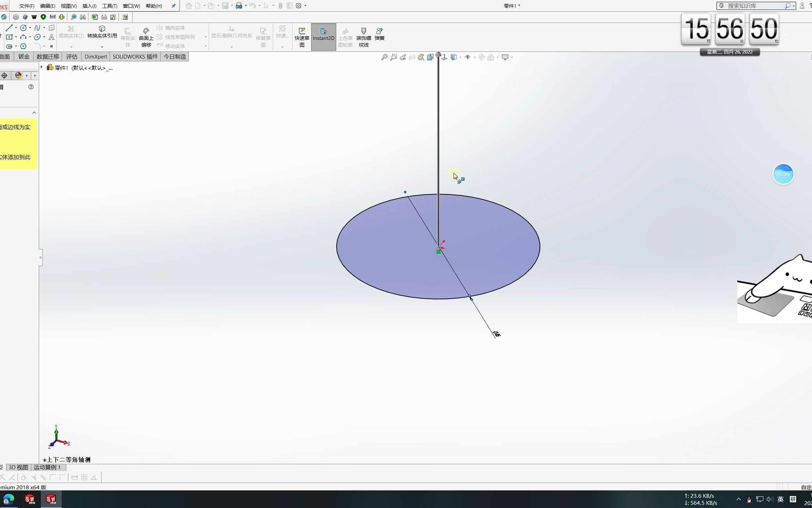This screenshot has width=812, height=508.
Task: Switch to the 今日制造 tab
Action: (175, 56)
